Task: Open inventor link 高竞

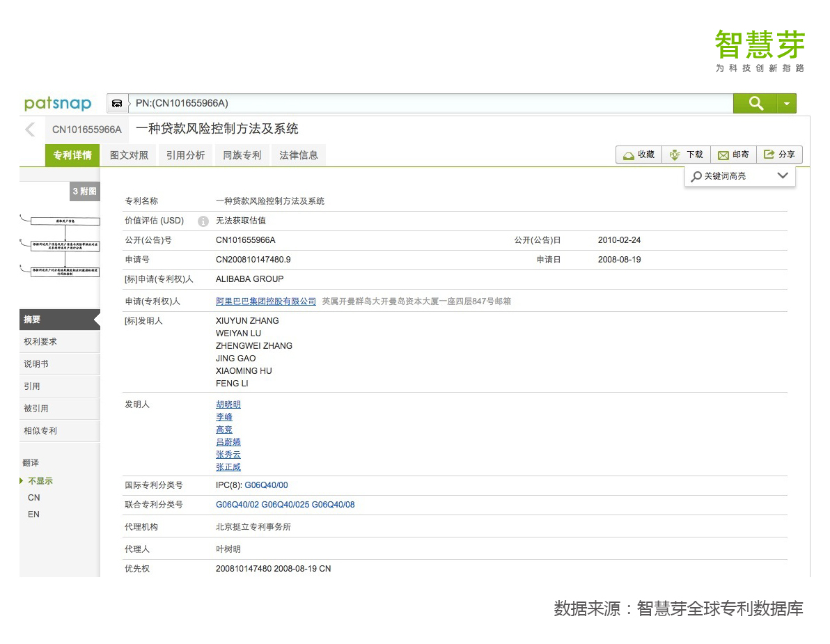Action: click(x=224, y=430)
